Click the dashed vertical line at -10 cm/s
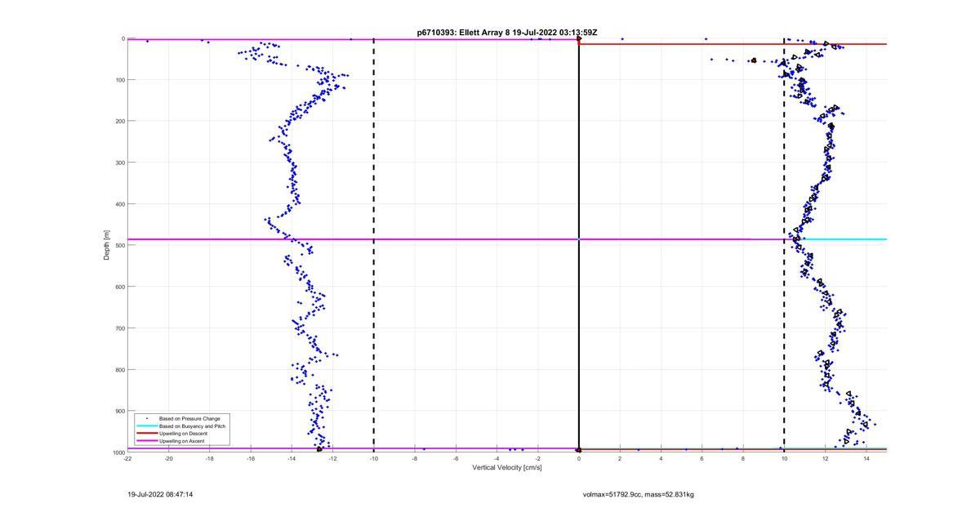This screenshot has height=508, width=980. pos(374,245)
